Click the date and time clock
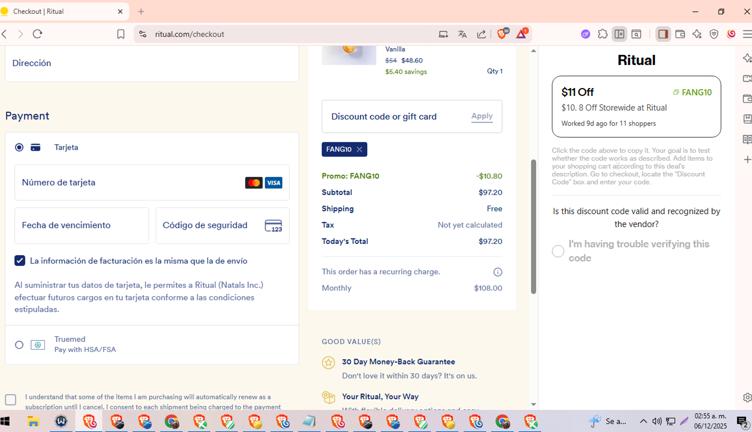Image resolution: width=752 pixels, height=432 pixels. coord(710,421)
